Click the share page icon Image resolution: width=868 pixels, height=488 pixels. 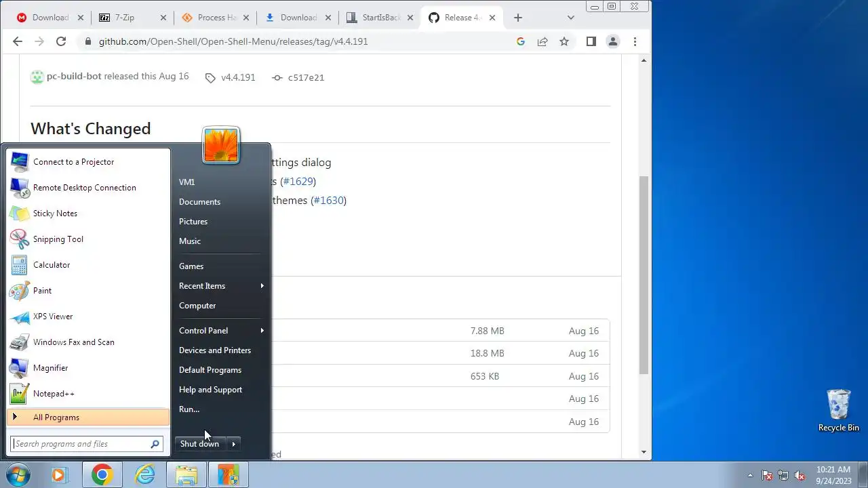pos(542,41)
